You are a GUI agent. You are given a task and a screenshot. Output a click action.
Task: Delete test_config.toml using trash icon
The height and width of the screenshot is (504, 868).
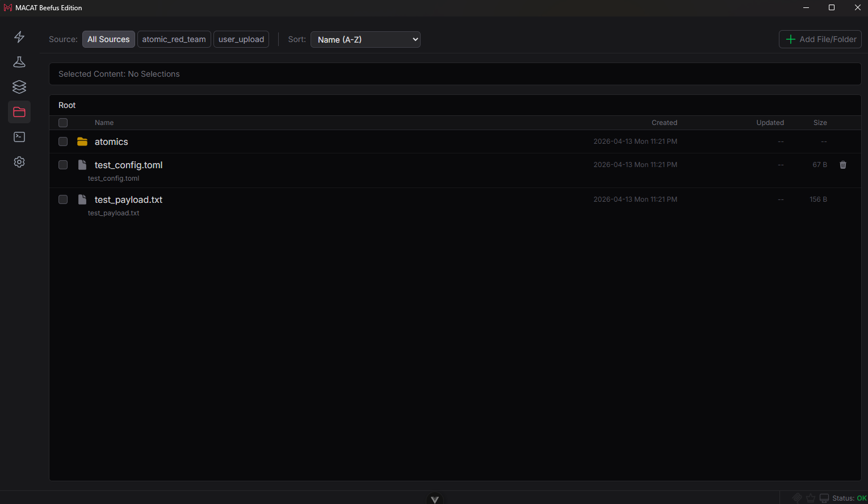click(843, 165)
